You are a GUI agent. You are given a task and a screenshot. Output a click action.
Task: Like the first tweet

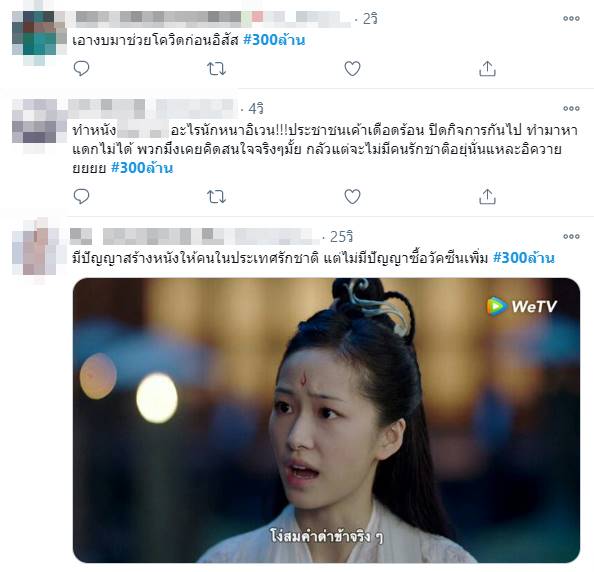(x=352, y=69)
